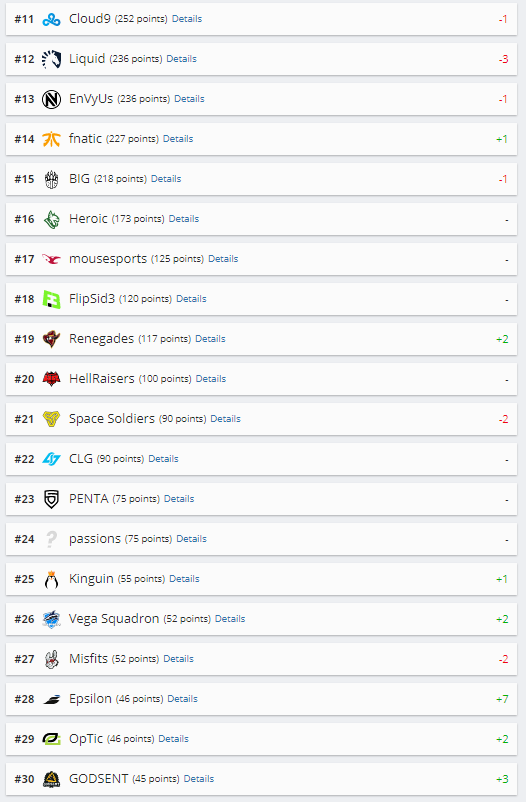This screenshot has height=802, width=526.
Task: Click the (252 points) label
Action: [x=141, y=19]
